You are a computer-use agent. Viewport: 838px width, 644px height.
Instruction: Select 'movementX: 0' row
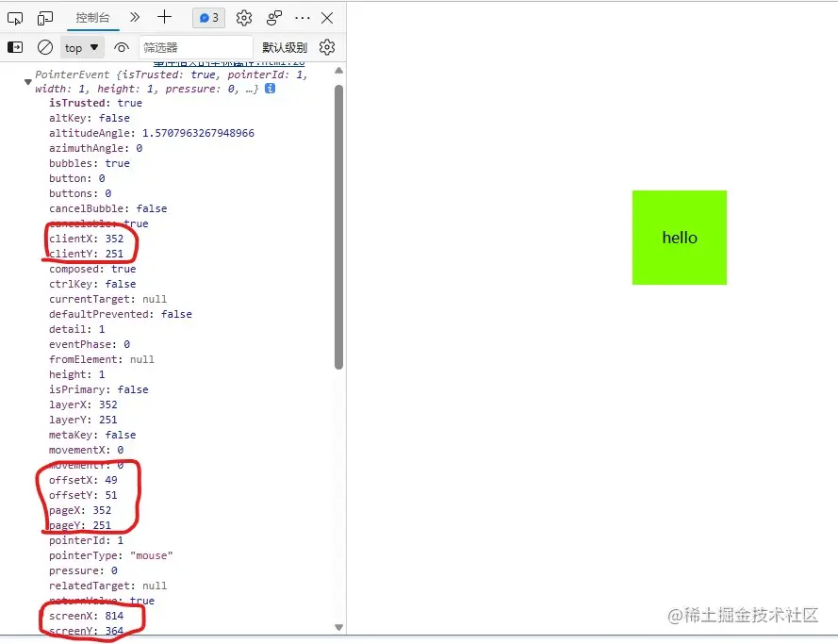[x=87, y=450]
